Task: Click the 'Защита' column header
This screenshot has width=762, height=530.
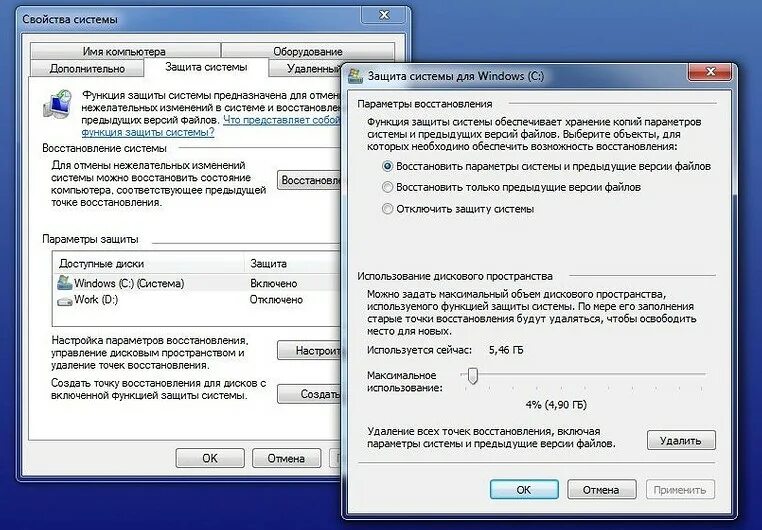Action: pyautogui.click(x=293, y=264)
